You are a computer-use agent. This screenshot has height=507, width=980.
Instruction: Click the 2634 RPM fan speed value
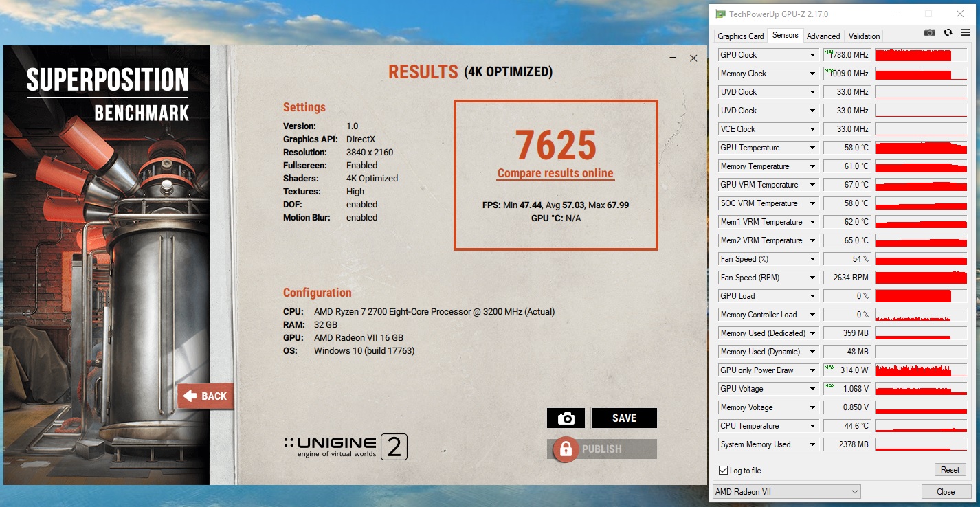(x=847, y=278)
